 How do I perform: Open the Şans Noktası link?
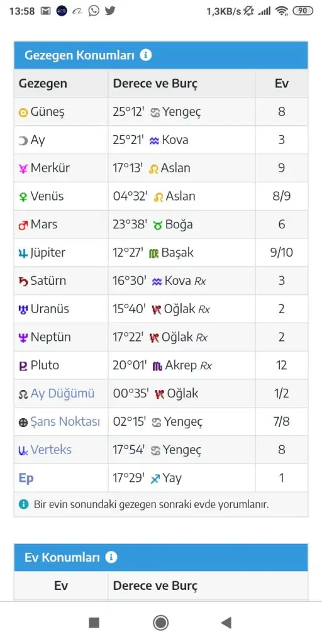coord(65,421)
